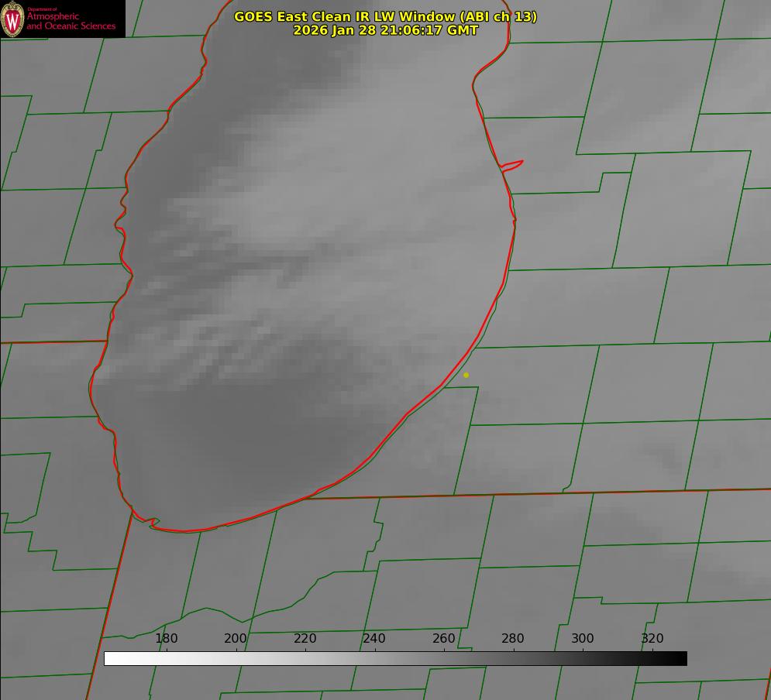The image size is (771, 700).
Task: Click the 2026 Jan 28 timestamp line
Action: (385, 30)
